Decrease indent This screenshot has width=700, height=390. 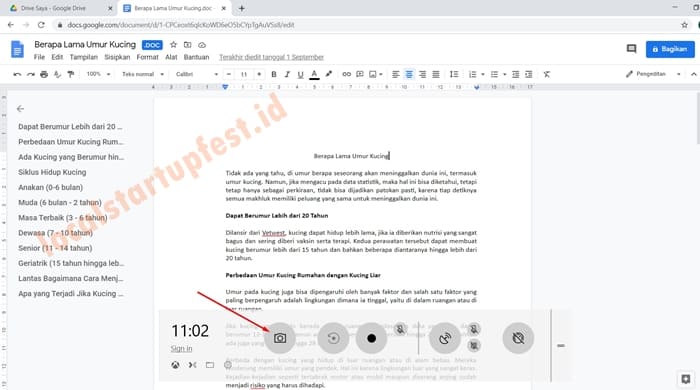point(516,75)
